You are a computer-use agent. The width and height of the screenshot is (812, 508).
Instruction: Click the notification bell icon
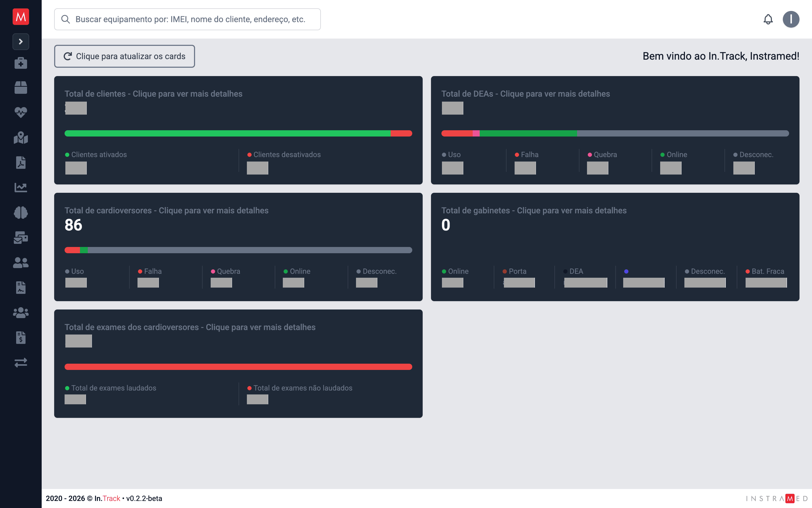pos(768,19)
